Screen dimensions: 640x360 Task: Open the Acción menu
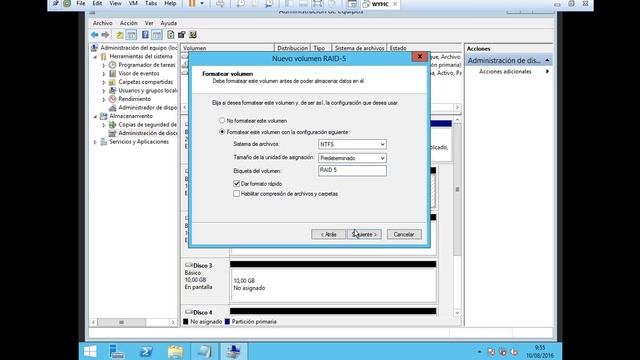click(x=129, y=23)
